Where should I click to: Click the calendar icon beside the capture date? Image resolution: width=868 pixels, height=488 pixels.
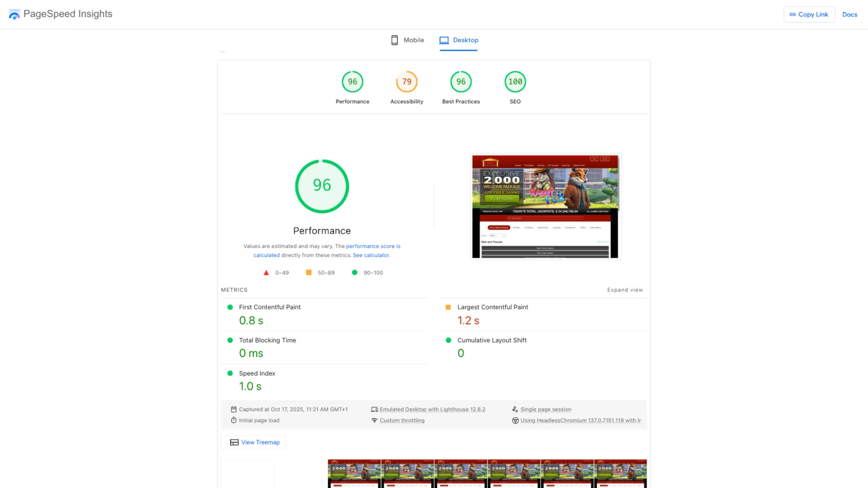tap(233, 409)
